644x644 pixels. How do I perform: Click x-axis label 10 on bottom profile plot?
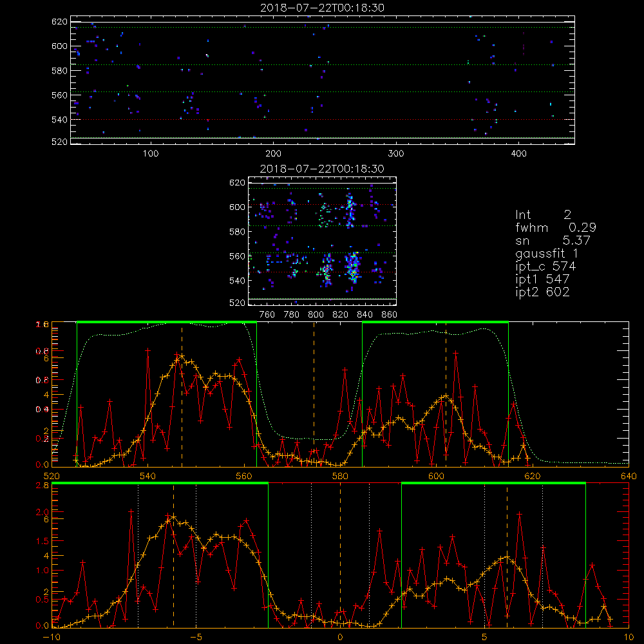pos(629,638)
